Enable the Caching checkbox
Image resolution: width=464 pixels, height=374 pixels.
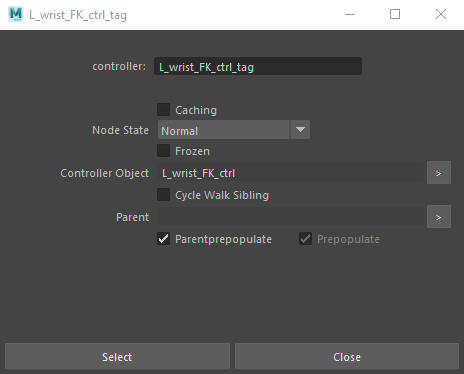(x=163, y=110)
